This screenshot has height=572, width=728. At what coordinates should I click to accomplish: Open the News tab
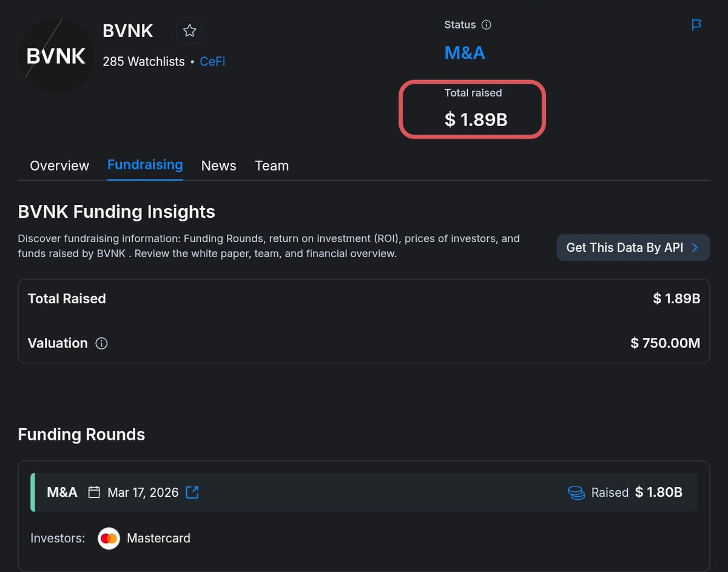pyautogui.click(x=218, y=166)
